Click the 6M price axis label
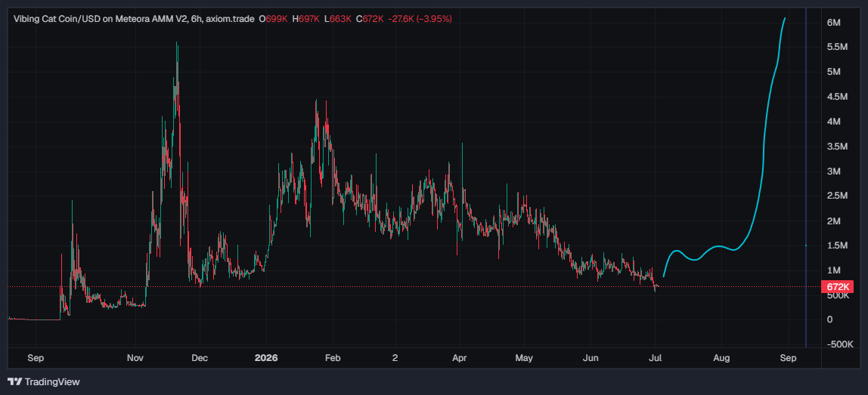 click(834, 22)
